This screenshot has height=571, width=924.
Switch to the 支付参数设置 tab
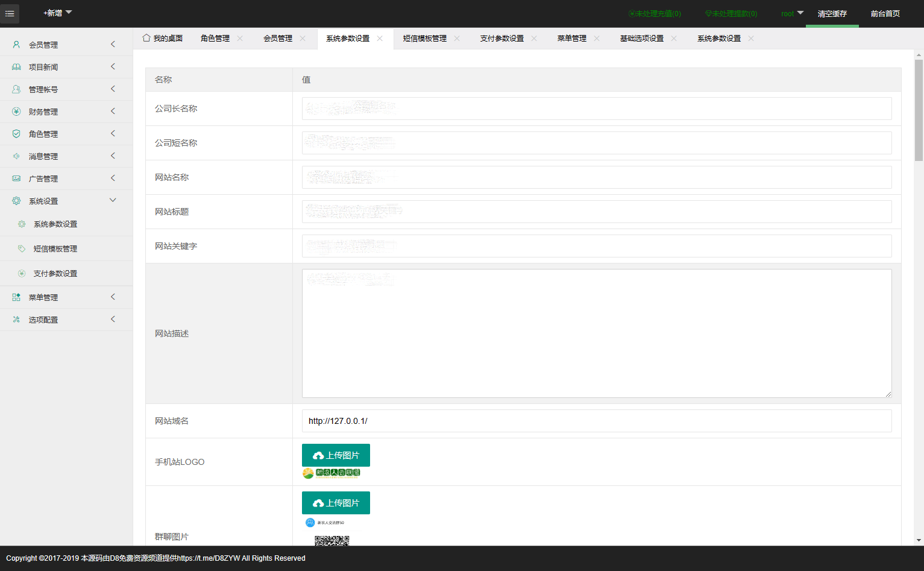click(501, 38)
